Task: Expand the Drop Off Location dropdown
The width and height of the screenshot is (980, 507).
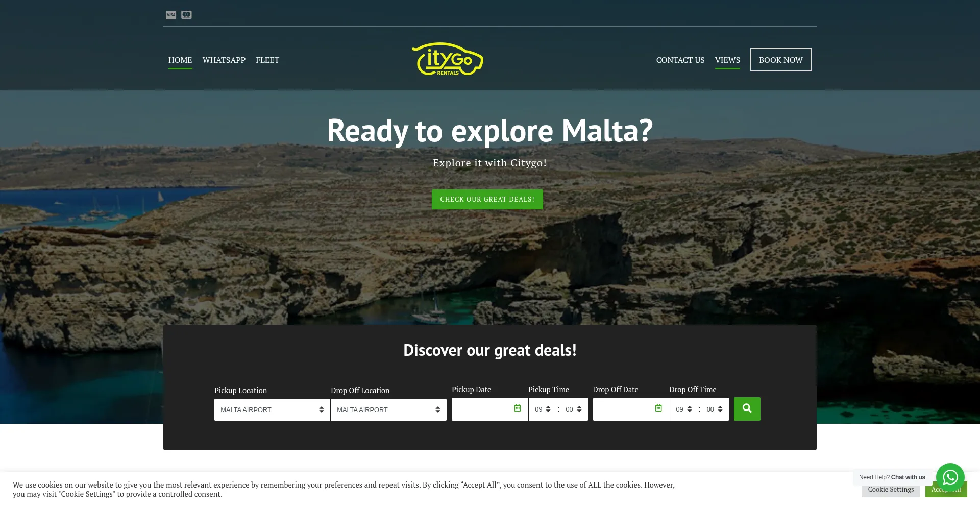Action: 388,409
